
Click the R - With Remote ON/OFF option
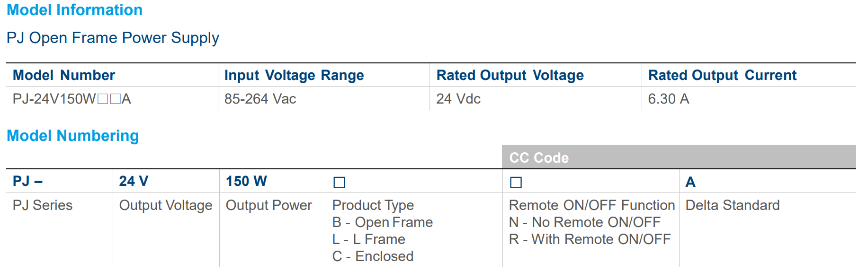pos(590,239)
